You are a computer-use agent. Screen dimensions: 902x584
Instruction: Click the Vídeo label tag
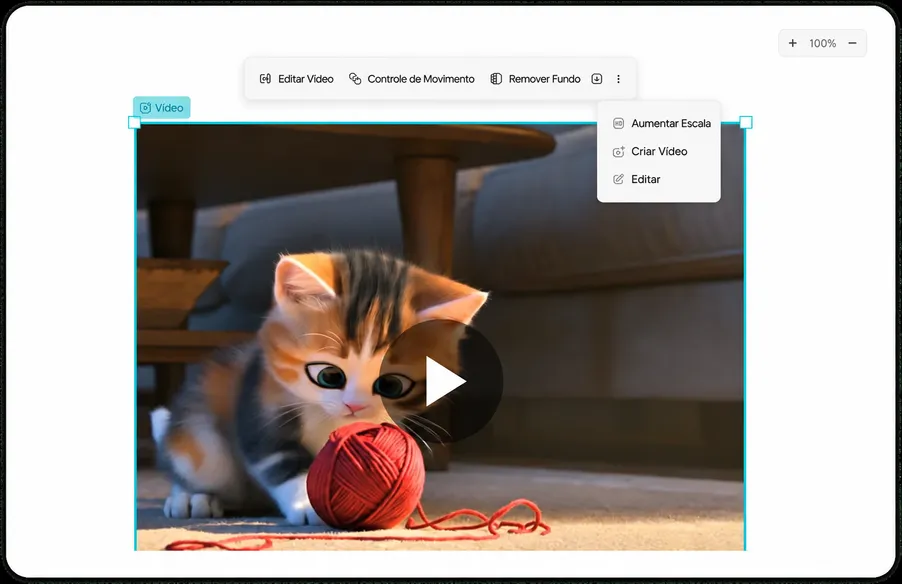[162, 108]
